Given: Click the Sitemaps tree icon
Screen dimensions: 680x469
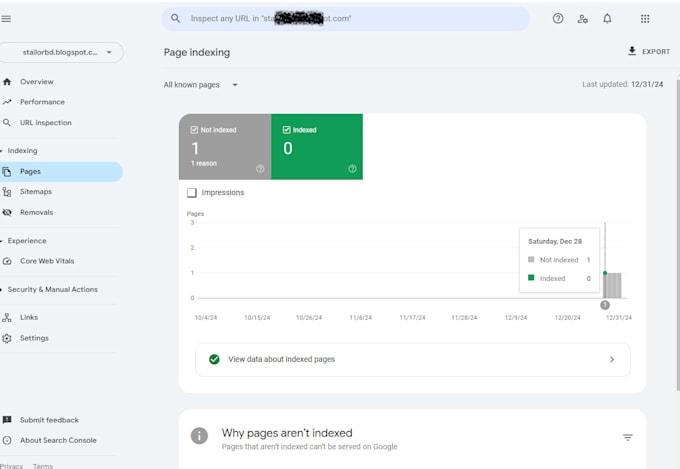Looking at the screenshot, I should pos(7,192).
